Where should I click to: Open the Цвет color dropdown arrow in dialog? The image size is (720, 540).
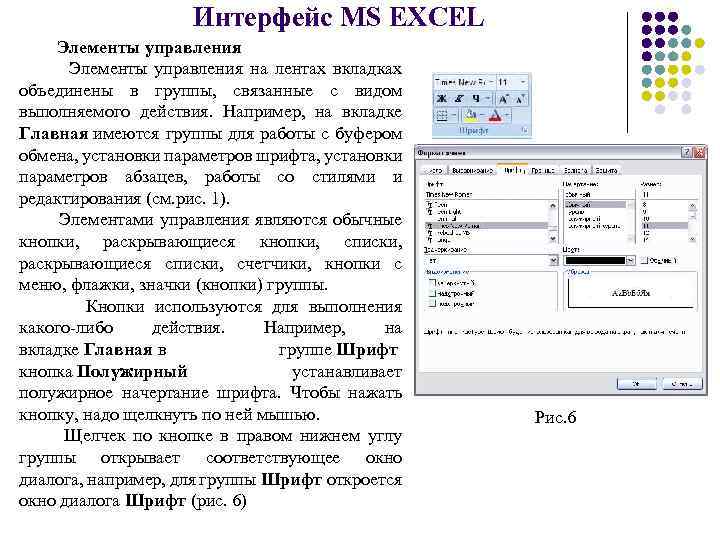[630, 260]
